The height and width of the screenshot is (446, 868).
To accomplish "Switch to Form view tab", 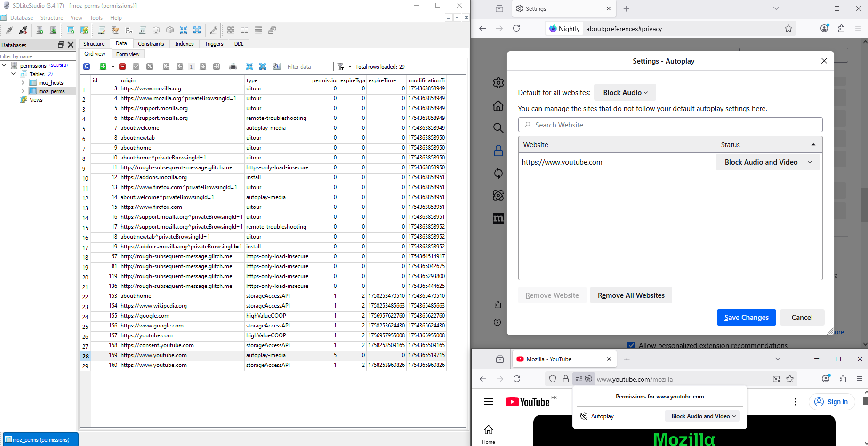I will click(x=128, y=54).
